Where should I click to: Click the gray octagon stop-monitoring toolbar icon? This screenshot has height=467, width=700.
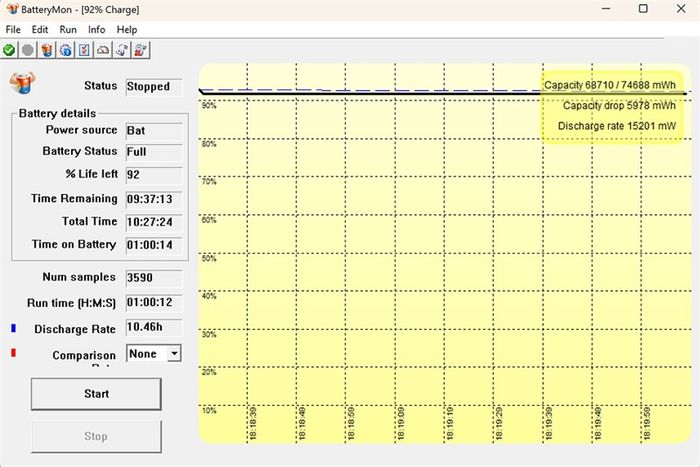(x=28, y=50)
